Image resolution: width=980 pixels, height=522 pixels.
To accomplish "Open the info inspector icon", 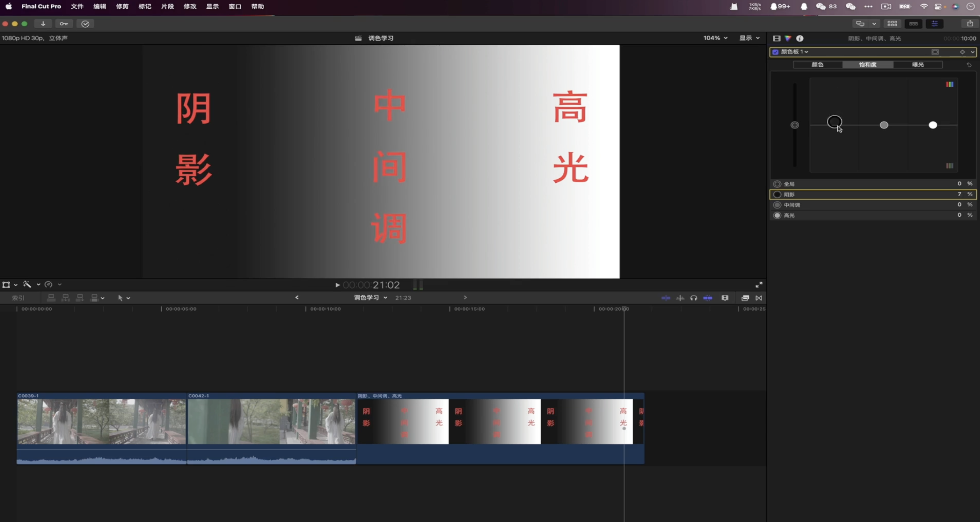I will tap(800, 39).
